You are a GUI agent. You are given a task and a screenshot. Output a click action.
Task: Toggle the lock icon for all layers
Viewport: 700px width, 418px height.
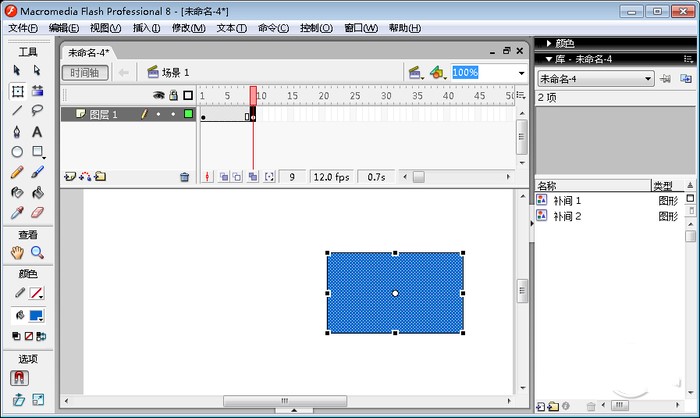(172, 96)
